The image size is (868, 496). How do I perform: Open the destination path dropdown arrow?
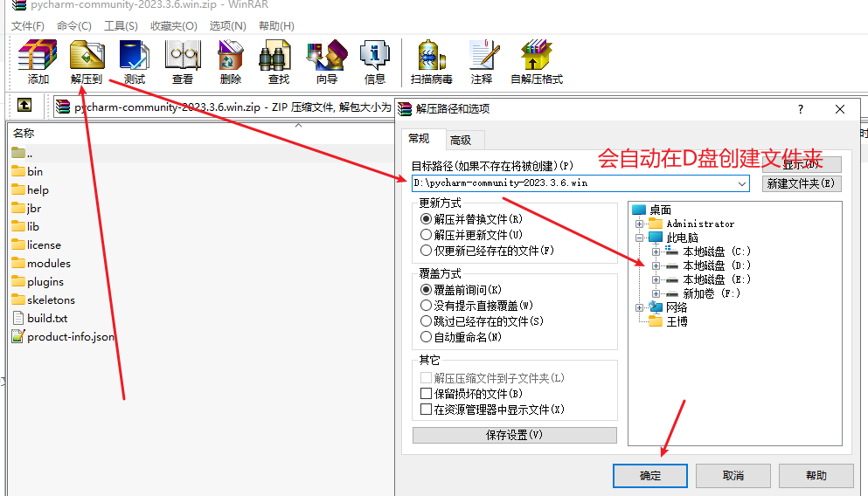point(742,183)
